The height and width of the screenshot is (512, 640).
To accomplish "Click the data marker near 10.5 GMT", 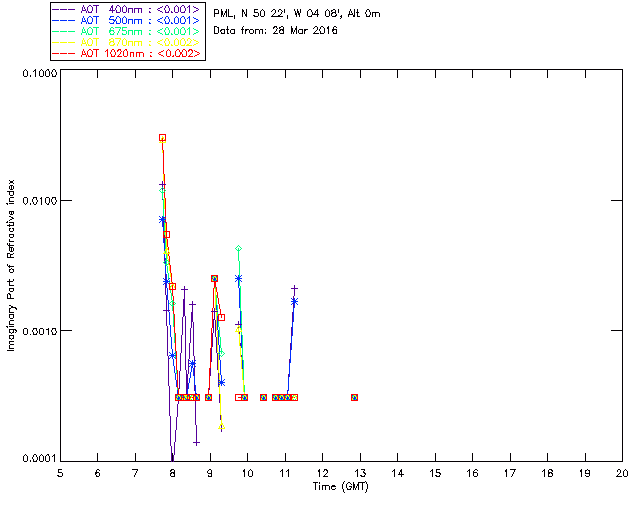I will point(263,397).
